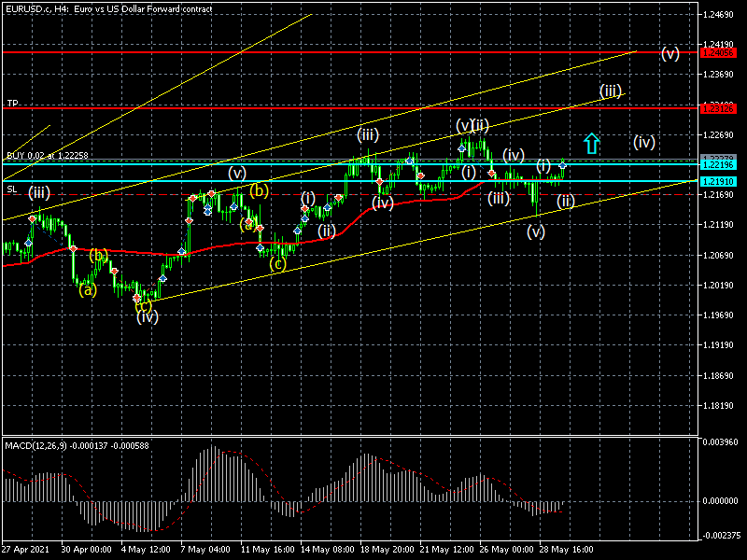Click the 27 Apr 2021 date on time axis
The width and height of the screenshot is (747, 560).
[x=24, y=550]
